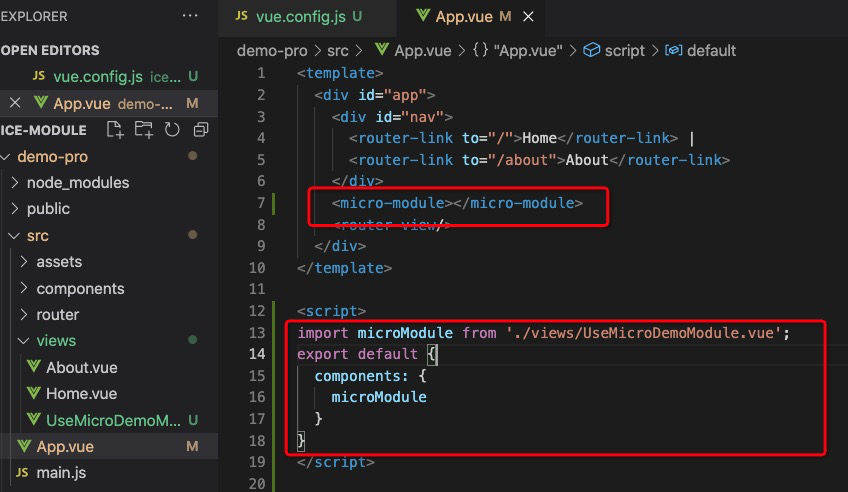Create a new folder in ICE-MODULE
Image resolution: width=848 pixels, height=492 pixels.
point(143,130)
